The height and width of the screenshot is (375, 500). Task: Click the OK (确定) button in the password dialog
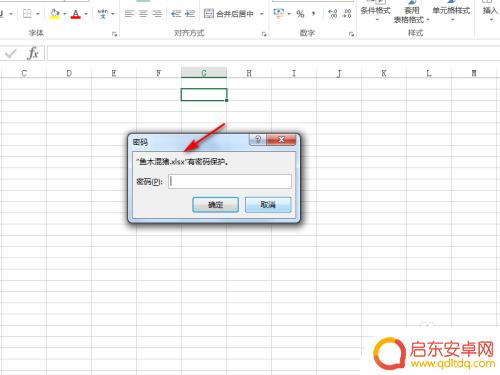[x=215, y=205]
